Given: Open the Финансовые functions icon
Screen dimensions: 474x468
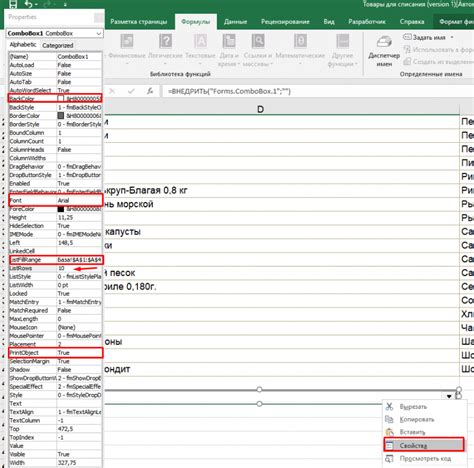Looking at the screenshot, I should [127, 41].
